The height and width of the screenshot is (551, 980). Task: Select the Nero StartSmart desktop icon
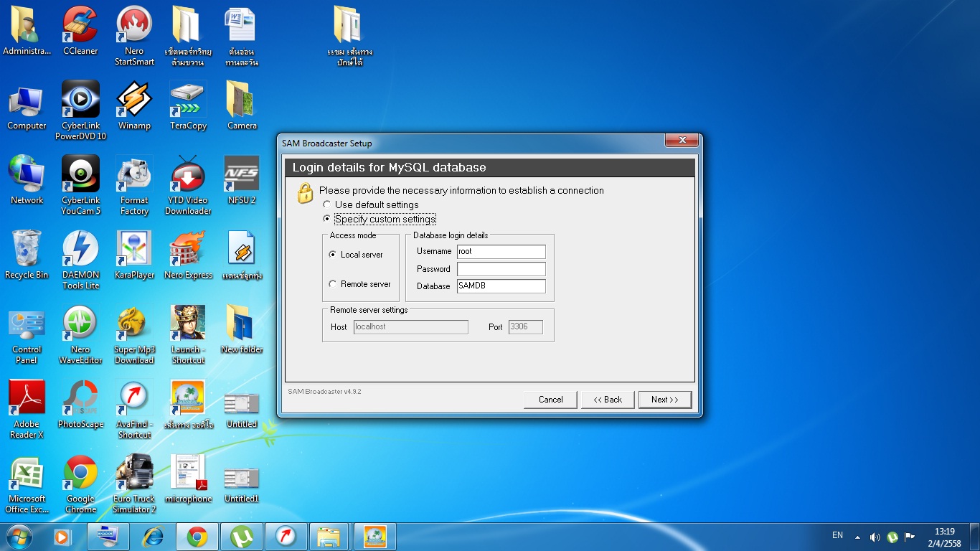[134, 36]
